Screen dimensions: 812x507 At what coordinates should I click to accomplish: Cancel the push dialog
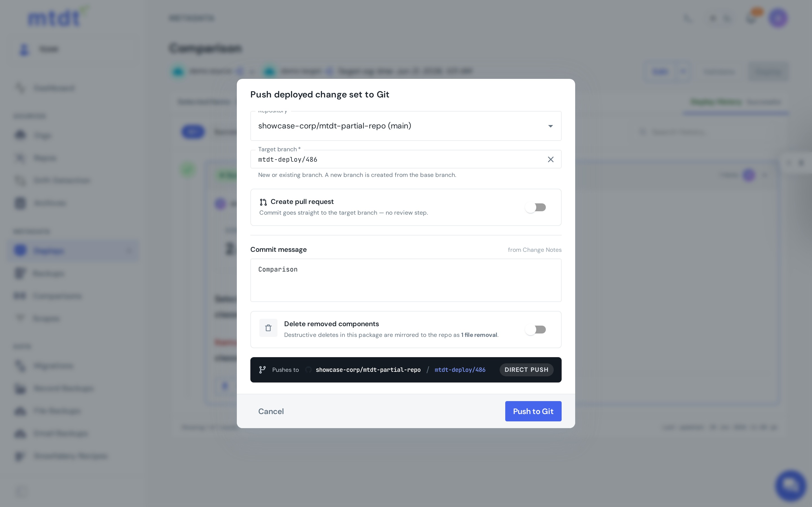click(x=271, y=411)
